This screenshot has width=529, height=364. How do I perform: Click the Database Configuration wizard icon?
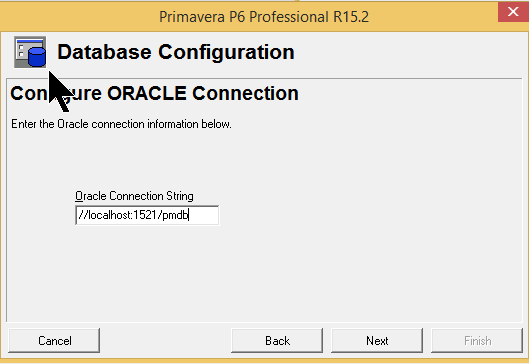30,52
